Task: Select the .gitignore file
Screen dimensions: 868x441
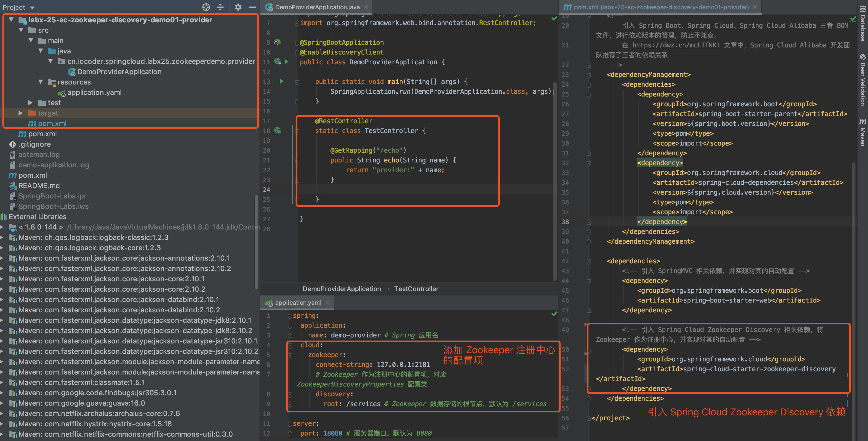Action: (x=30, y=144)
